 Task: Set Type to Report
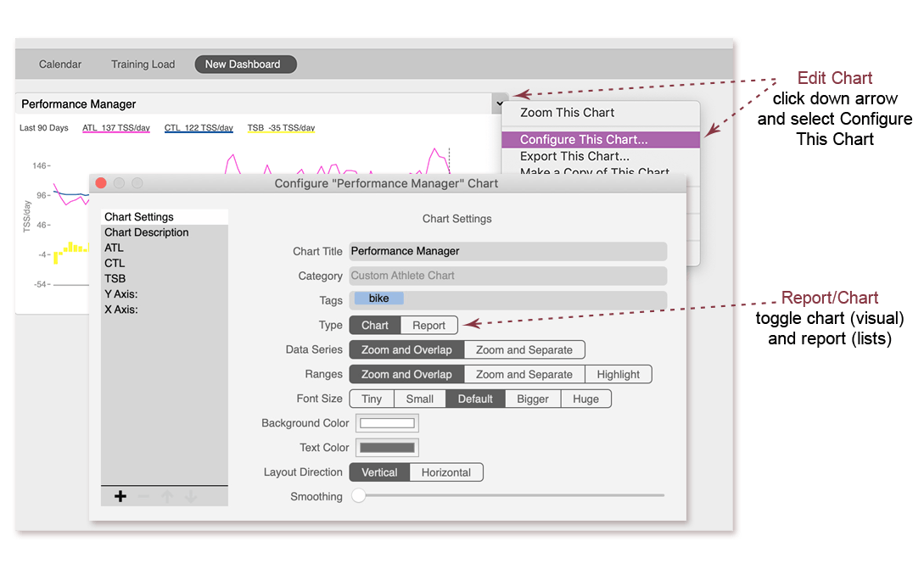[x=429, y=325]
